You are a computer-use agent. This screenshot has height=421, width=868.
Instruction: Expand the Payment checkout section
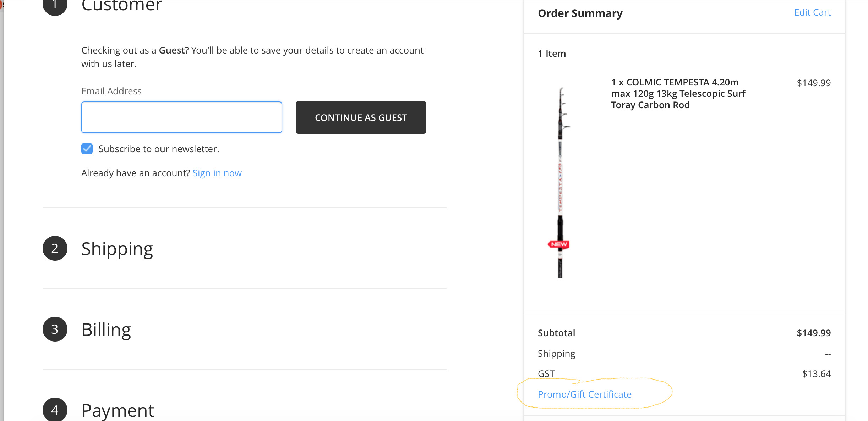118,410
